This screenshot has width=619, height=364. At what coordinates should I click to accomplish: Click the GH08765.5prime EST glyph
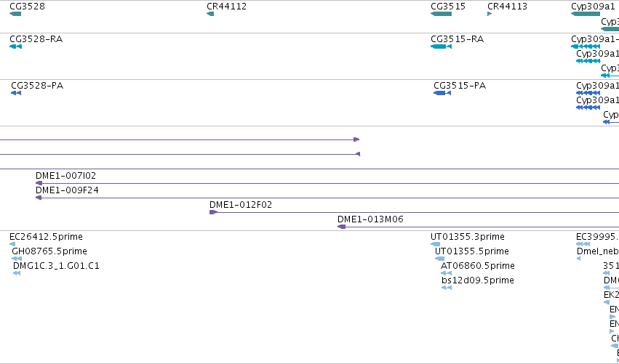[17, 259]
